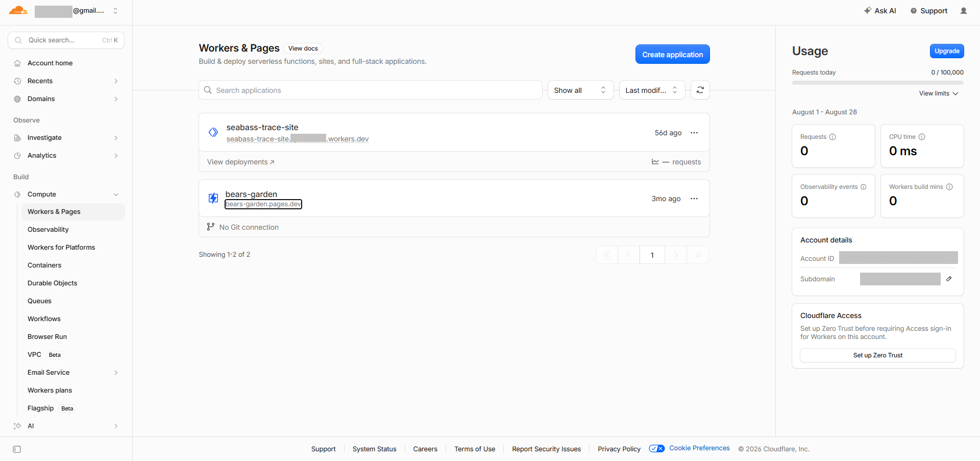
Task: Open the Show all filter dropdown
Action: [x=580, y=90]
